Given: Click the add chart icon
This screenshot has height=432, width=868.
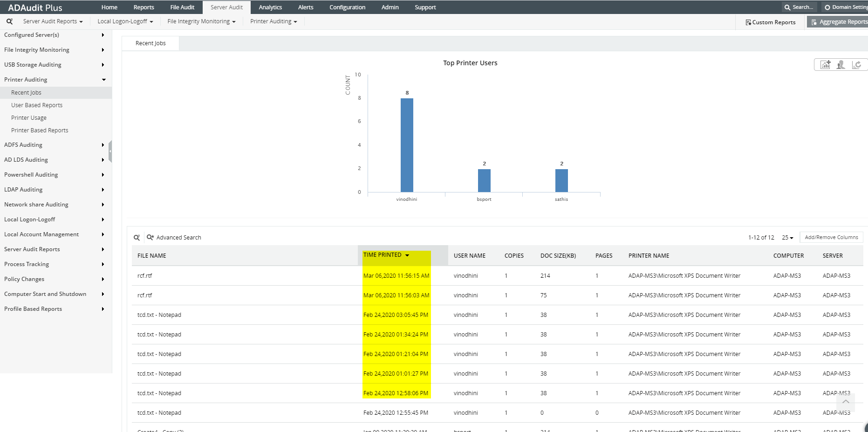Looking at the screenshot, I should 825,65.
